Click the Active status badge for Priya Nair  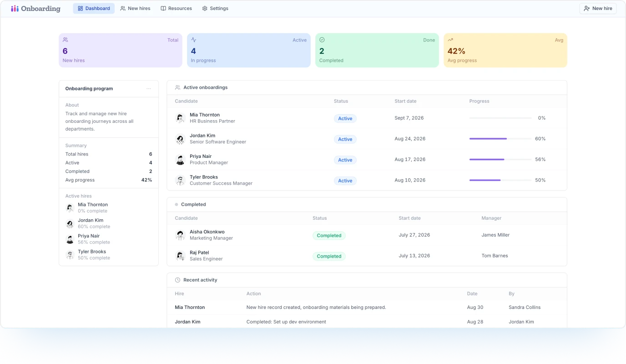pyautogui.click(x=345, y=160)
